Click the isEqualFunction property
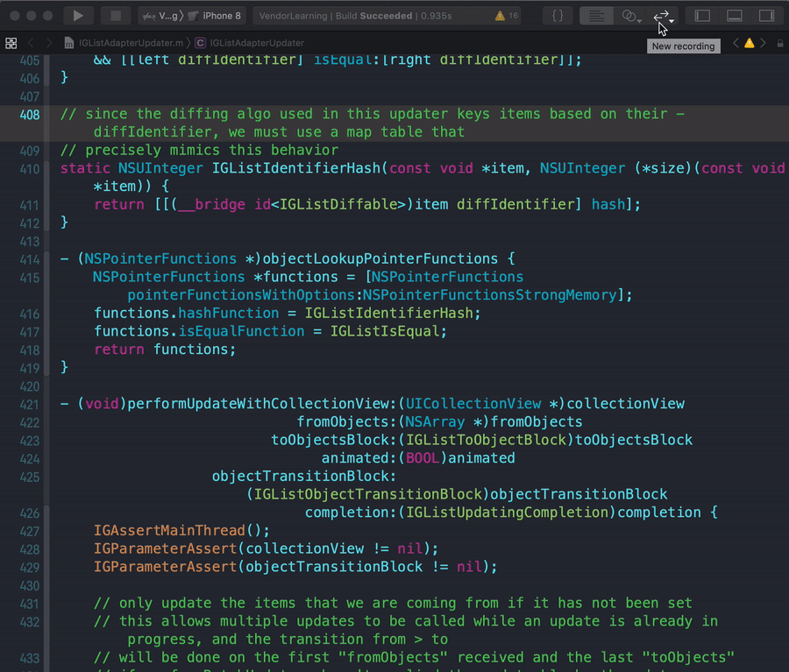This screenshot has width=789, height=672. click(x=241, y=331)
